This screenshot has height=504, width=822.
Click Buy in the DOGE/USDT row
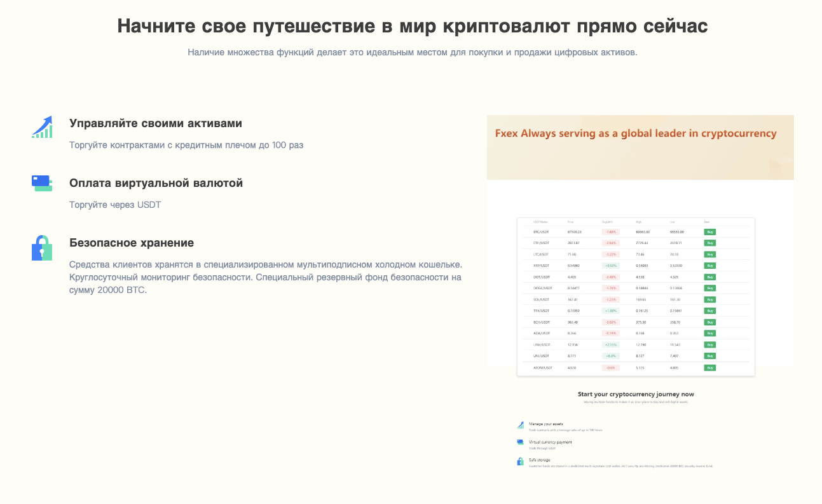point(710,288)
